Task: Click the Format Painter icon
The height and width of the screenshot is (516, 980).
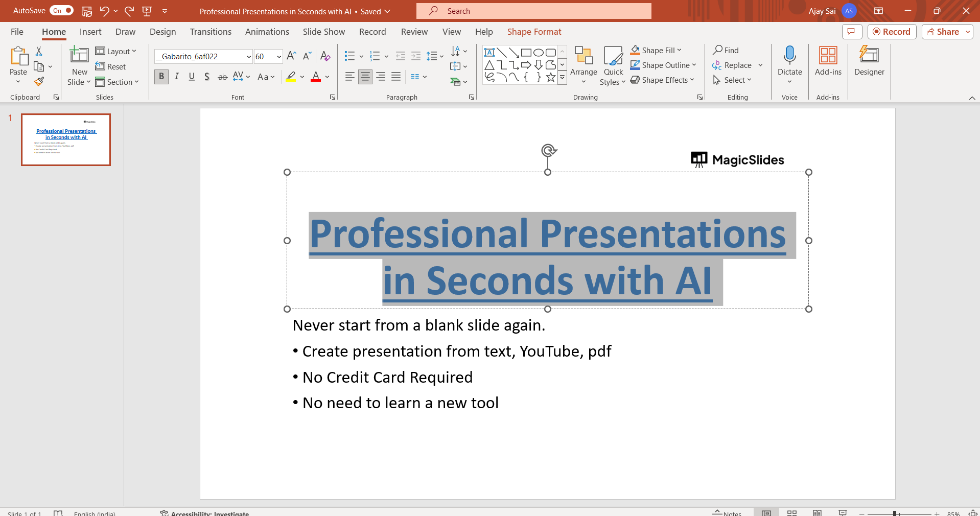Action: pos(39,82)
